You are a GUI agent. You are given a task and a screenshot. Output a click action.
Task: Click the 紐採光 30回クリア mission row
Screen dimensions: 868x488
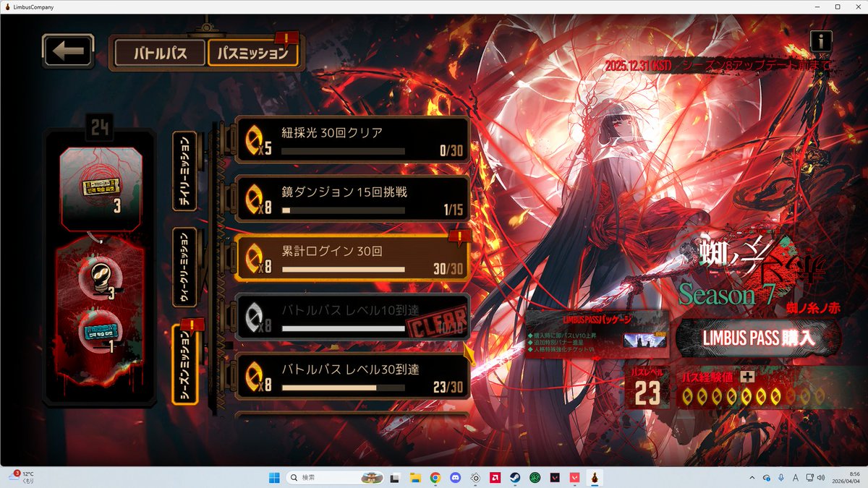tap(353, 140)
